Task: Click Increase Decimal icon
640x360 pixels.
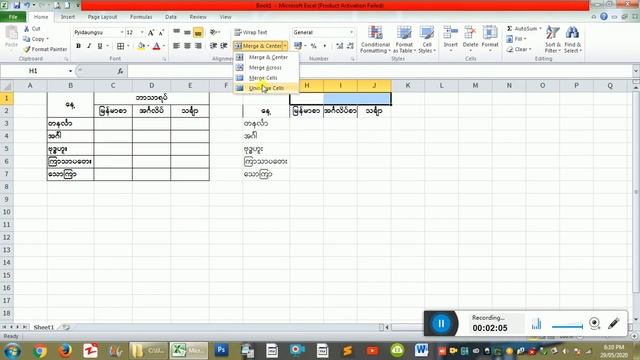Action: tap(340, 46)
